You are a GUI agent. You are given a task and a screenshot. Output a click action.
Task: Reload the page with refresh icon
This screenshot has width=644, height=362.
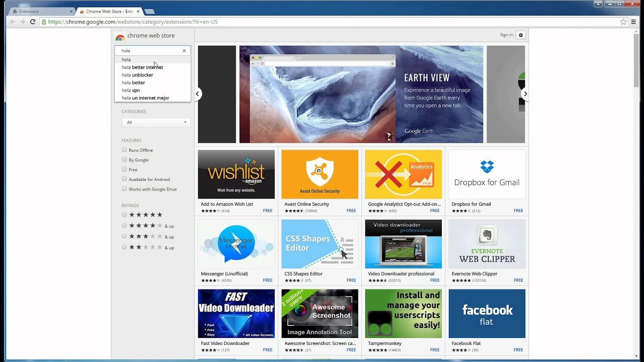(x=33, y=22)
